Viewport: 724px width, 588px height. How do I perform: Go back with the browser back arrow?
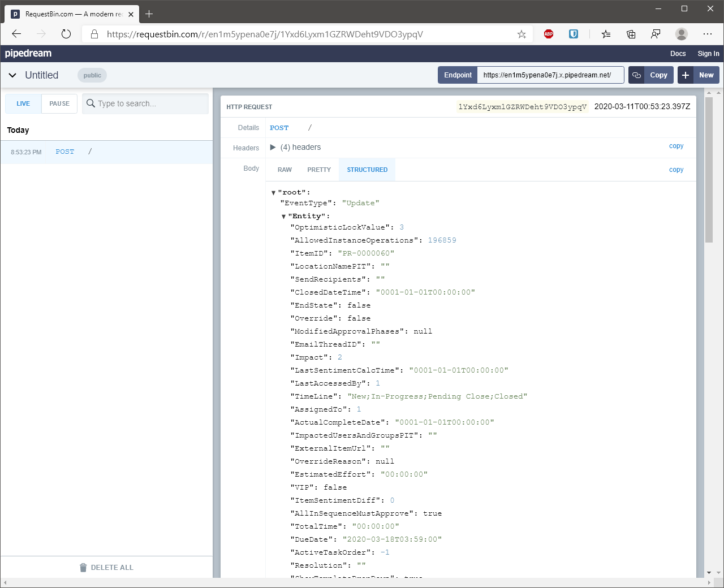pos(16,34)
